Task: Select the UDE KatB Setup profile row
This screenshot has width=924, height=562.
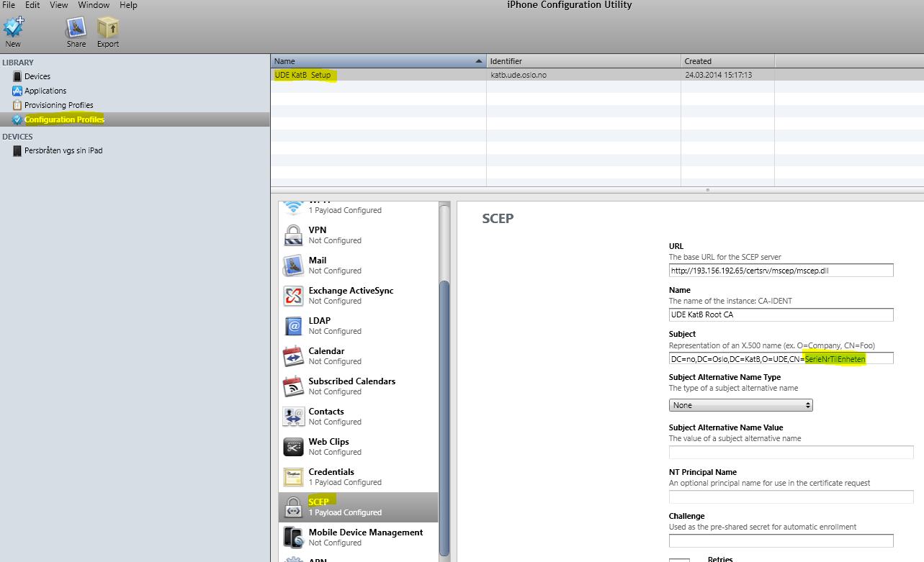Action: tap(597, 74)
